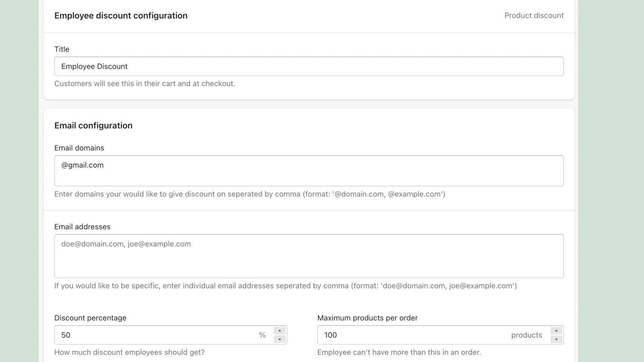
Task: Click into the Email domains text area
Action: [x=309, y=171]
